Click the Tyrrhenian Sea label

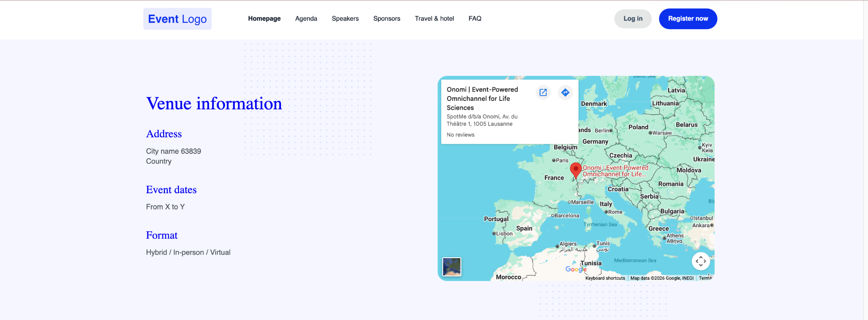click(x=600, y=225)
